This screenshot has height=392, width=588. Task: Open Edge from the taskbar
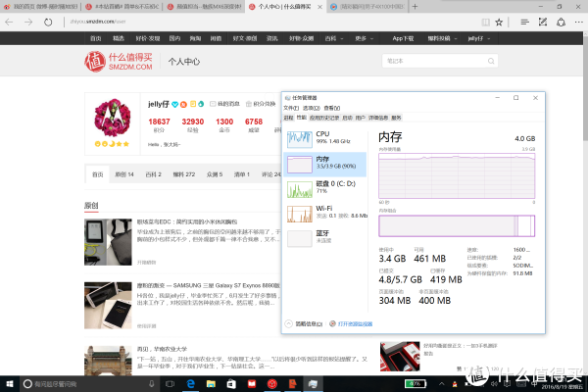(191, 384)
